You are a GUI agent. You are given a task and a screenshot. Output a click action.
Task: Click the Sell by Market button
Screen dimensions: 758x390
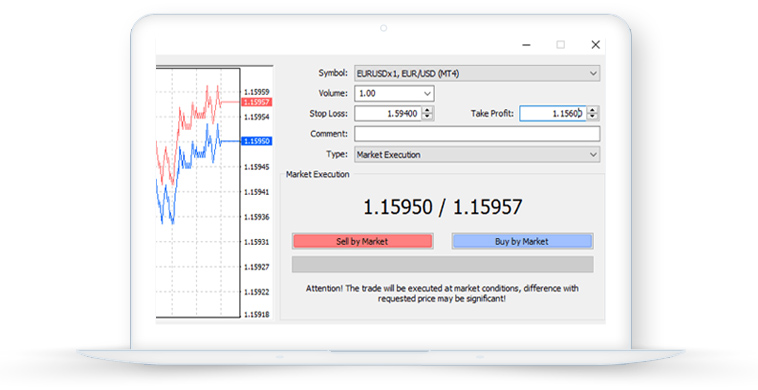coord(362,241)
